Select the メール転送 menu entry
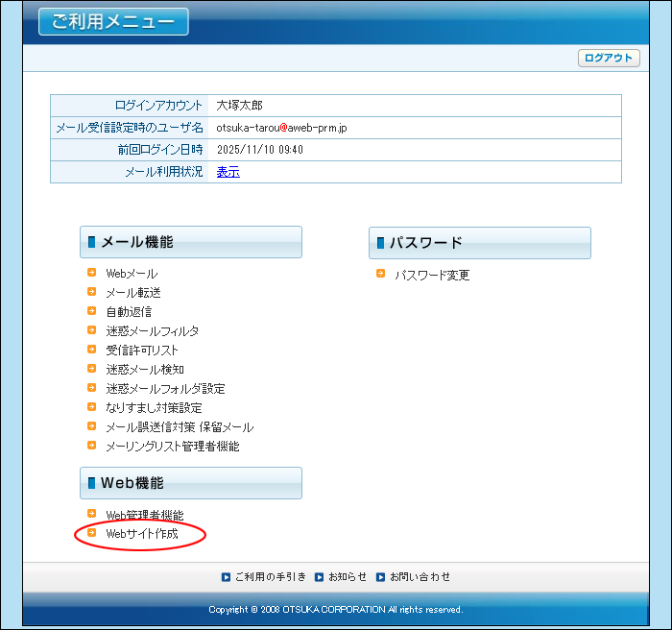672x630 pixels. coord(133,293)
